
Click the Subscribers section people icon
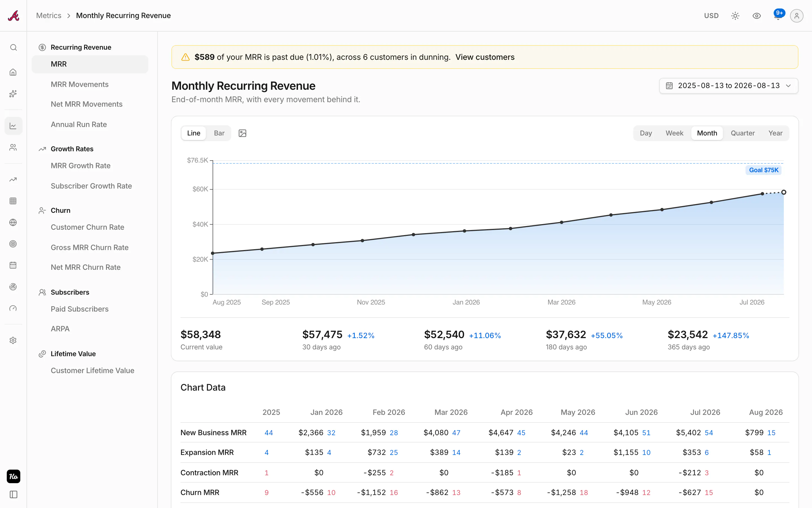[42, 292]
